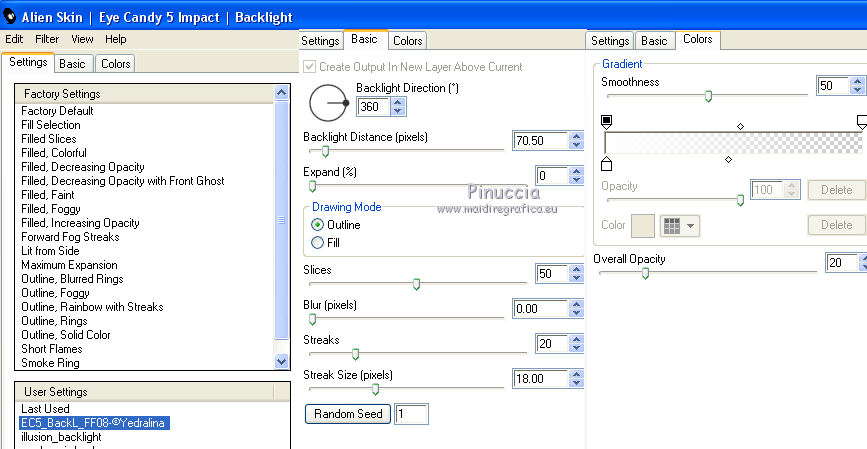This screenshot has height=449, width=867.
Task: Open the Edit menu
Action: tap(14, 39)
